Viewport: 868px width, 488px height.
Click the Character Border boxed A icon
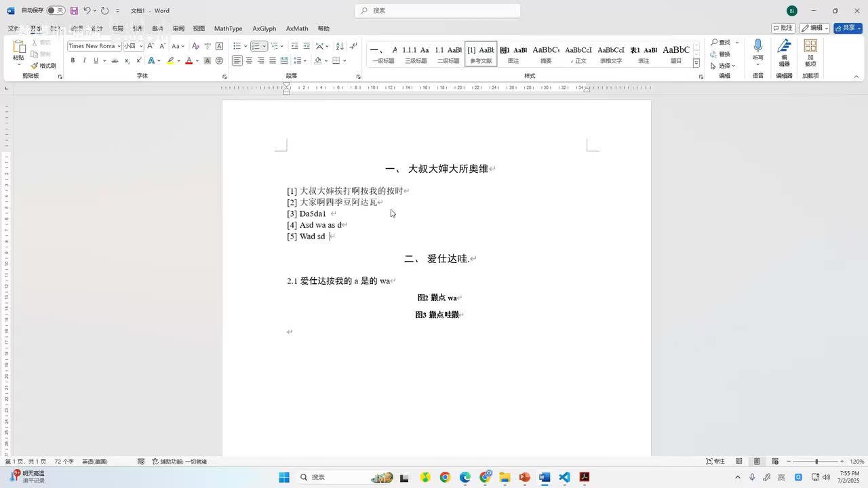tap(219, 46)
